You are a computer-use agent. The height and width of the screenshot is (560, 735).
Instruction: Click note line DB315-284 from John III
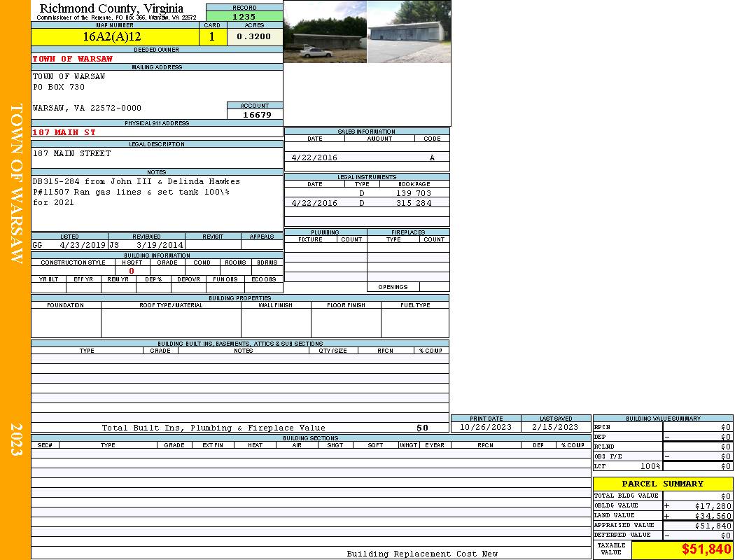pyautogui.click(x=136, y=181)
